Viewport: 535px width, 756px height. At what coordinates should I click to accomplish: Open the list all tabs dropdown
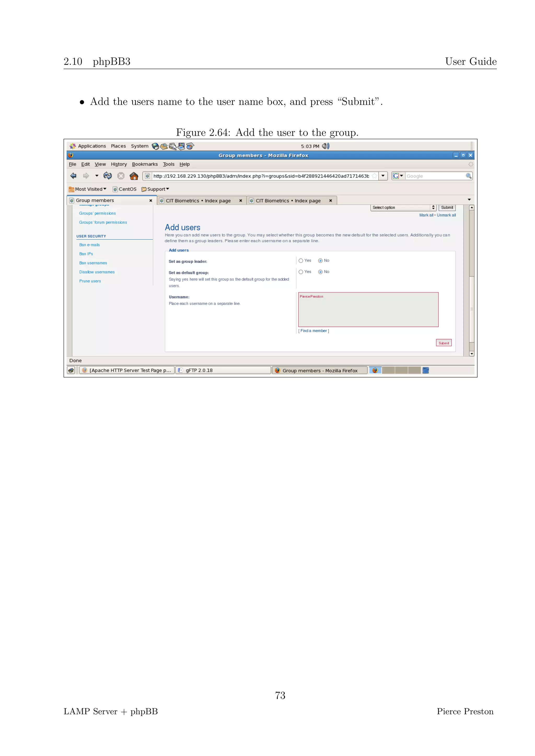pyautogui.click(x=469, y=200)
